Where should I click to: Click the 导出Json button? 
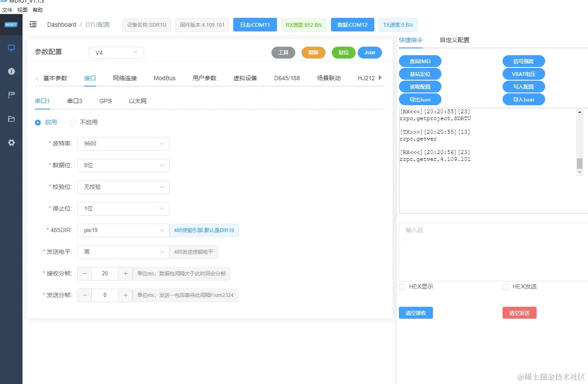[x=420, y=100]
